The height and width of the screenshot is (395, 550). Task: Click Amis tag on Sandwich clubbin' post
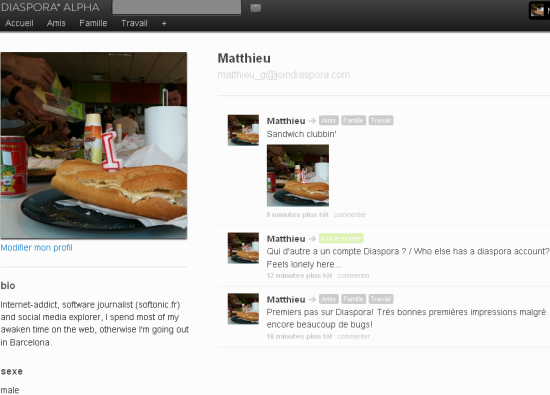[329, 121]
